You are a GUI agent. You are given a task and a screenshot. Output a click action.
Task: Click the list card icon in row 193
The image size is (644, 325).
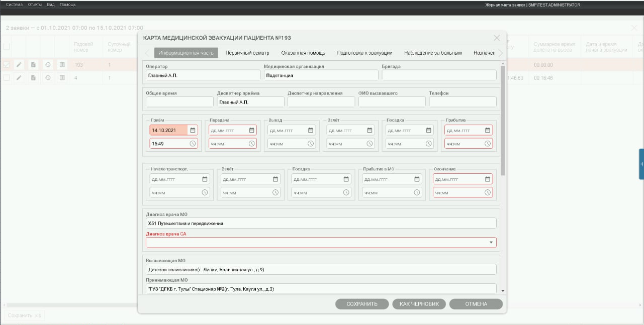[62, 64]
